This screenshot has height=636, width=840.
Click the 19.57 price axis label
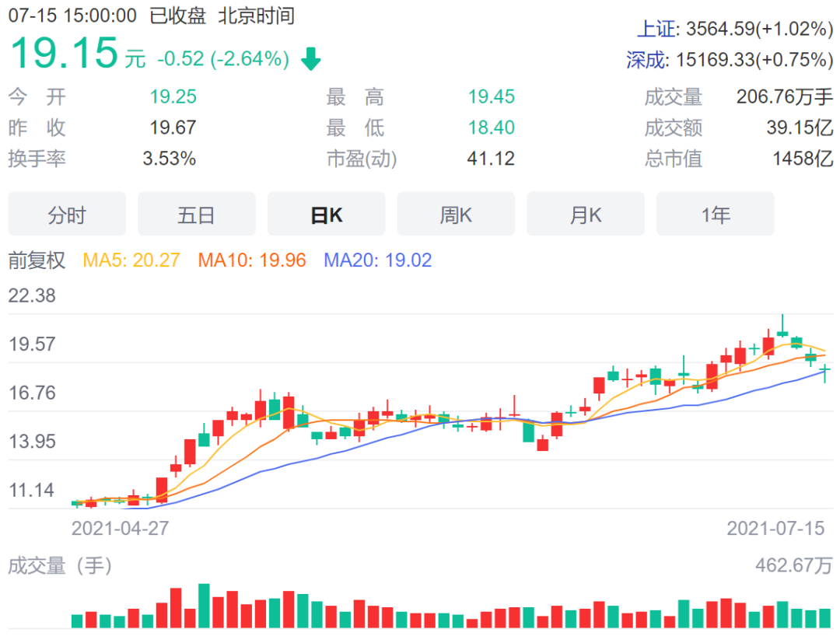(x=32, y=344)
